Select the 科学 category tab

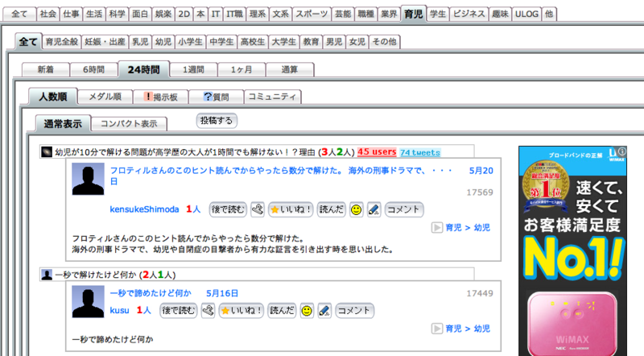(x=117, y=14)
